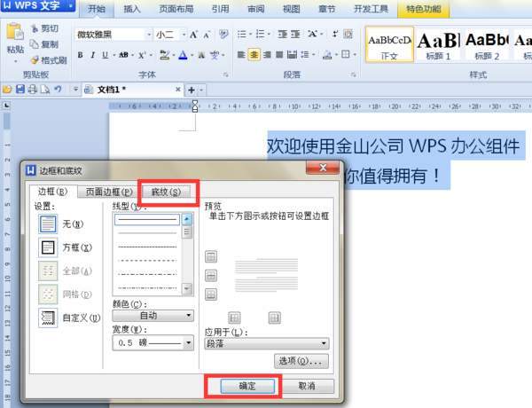
Task: Click the Paste (粘贴) clipboard icon
Action: pos(15,32)
